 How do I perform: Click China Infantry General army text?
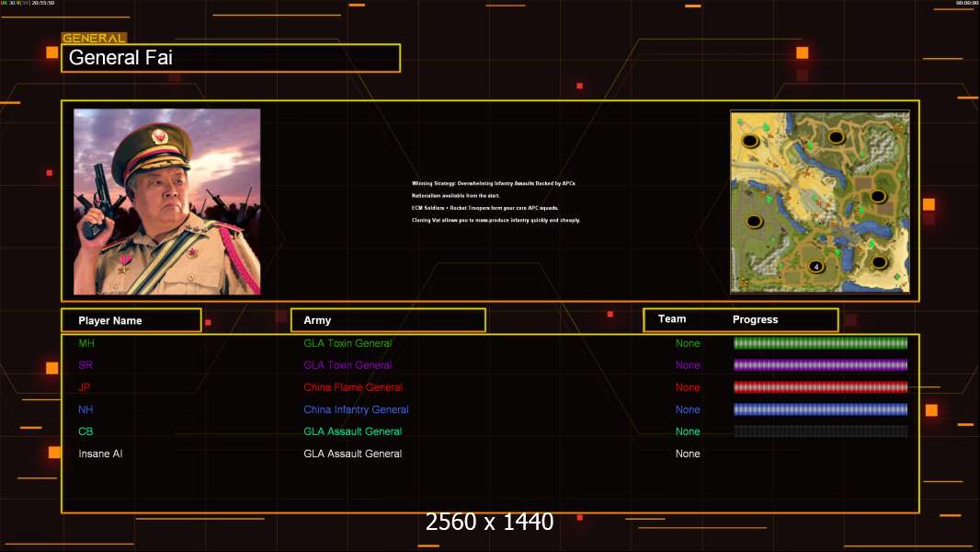(356, 409)
